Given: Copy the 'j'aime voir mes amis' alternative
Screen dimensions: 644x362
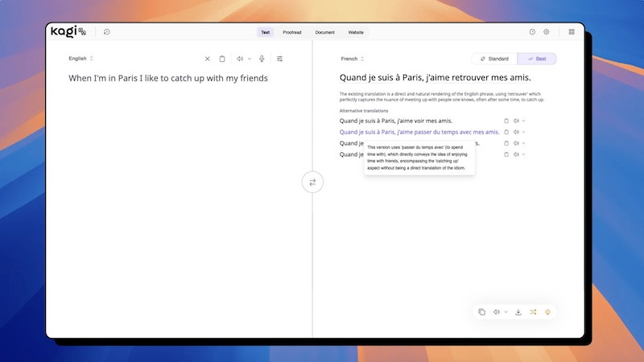Looking at the screenshot, I should tap(506, 121).
